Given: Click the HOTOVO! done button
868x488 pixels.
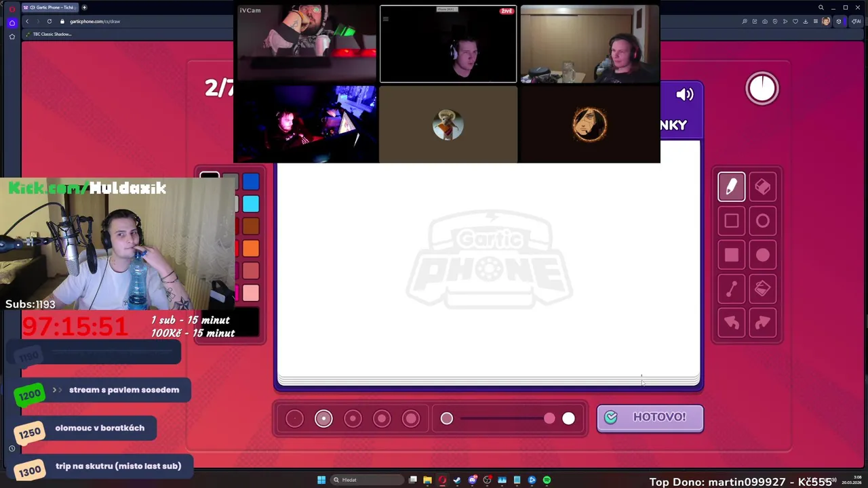Looking at the screenshot, I should coord(650,418).
